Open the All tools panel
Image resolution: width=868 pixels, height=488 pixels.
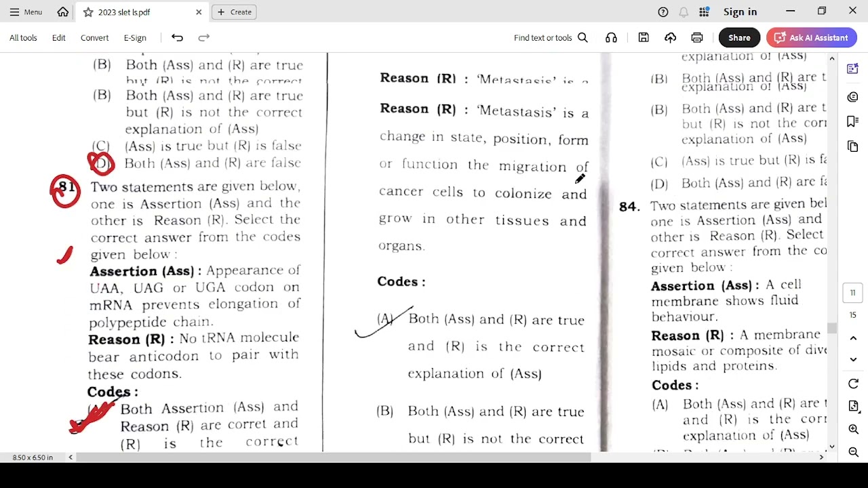[x=23, y=38]
